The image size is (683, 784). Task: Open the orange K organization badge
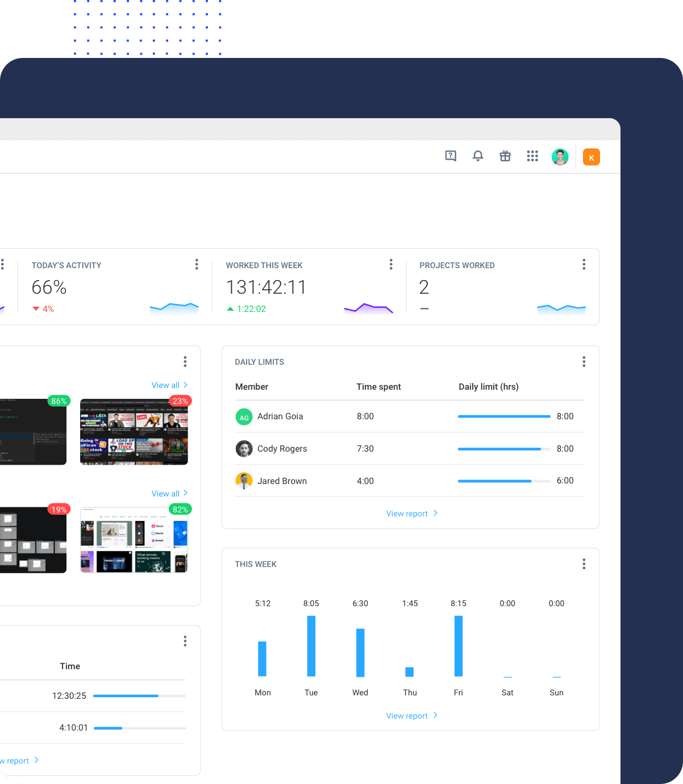[592, 157]
